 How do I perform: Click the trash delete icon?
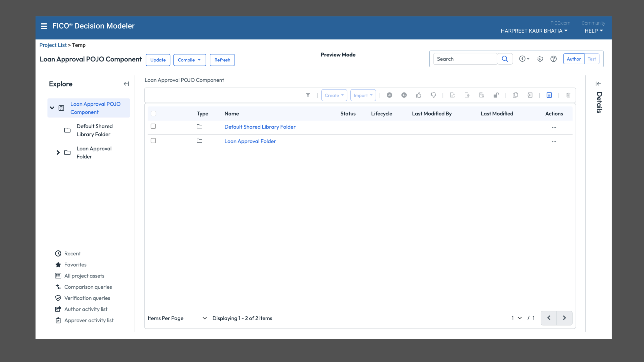pos(568,95)
